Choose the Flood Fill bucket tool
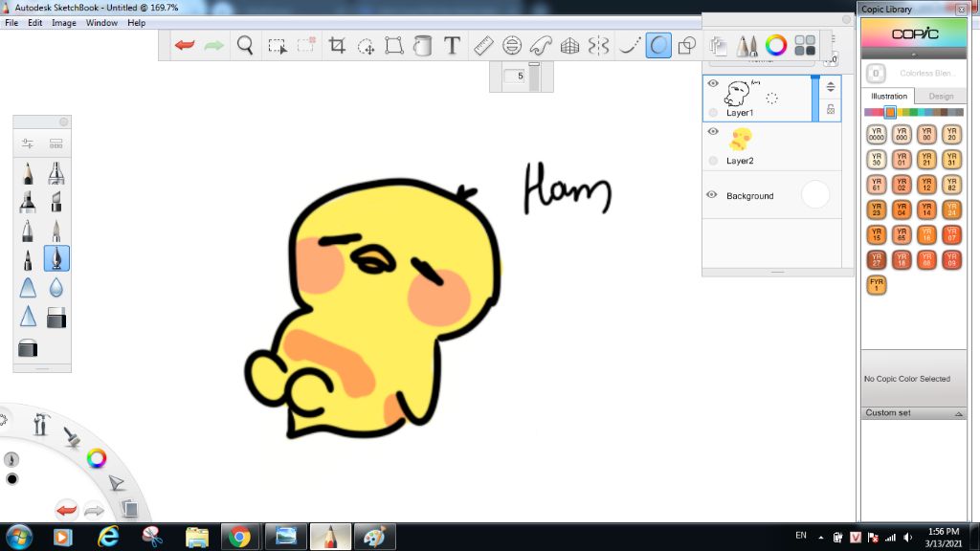This screenshot has width=980, height=551. click(422, 46)
